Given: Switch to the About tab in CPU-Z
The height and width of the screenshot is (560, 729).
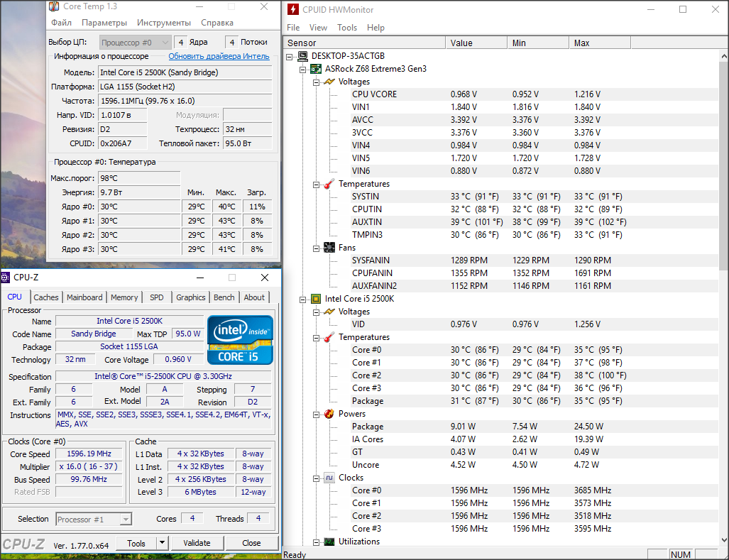Looking at the screenshot, I should pos(254,297).
